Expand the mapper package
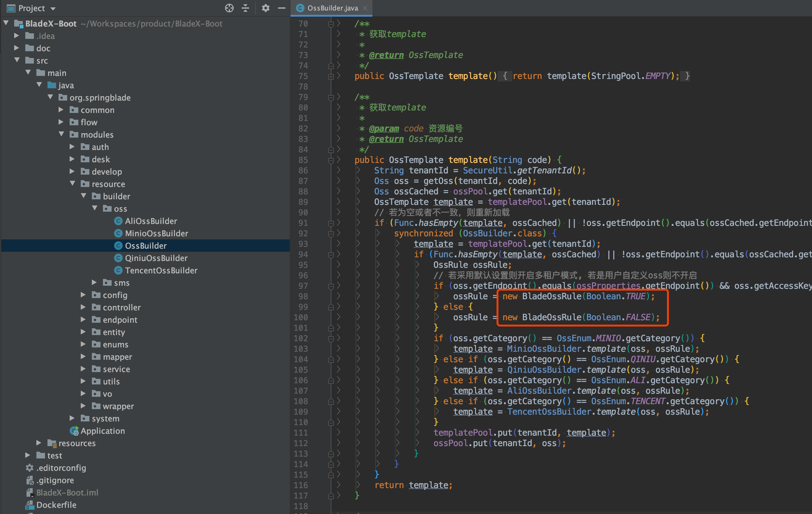Image resolution: width=812 pixels, height=514 pixels. [83, 357]
